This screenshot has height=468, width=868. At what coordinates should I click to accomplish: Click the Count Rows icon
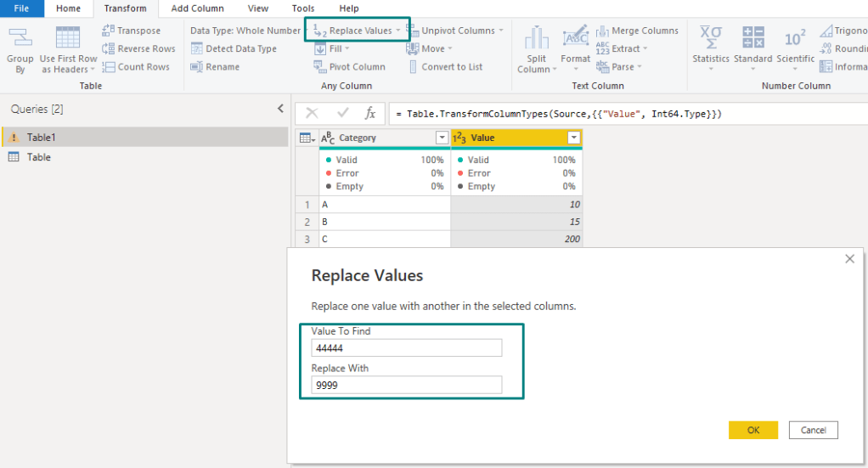tap(108, 67)
